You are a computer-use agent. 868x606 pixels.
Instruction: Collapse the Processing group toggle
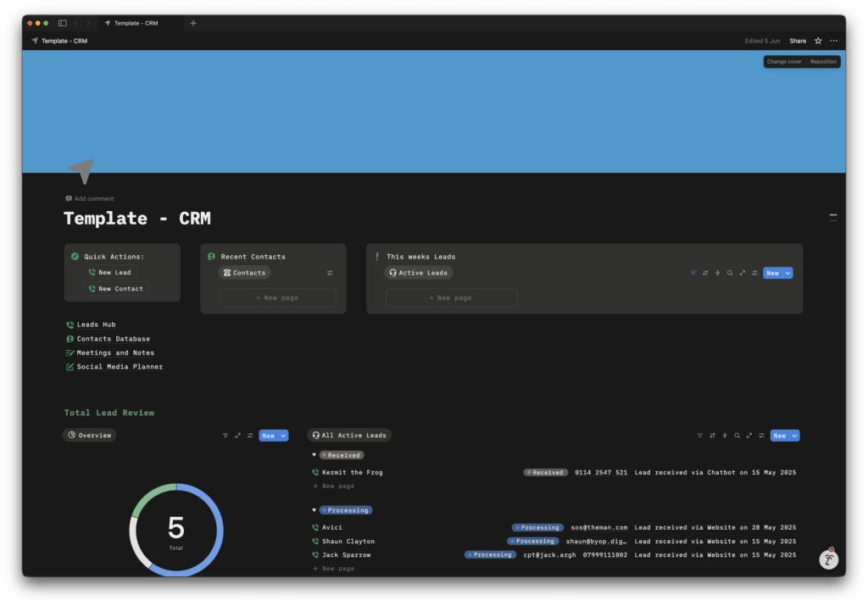(314, 510)
